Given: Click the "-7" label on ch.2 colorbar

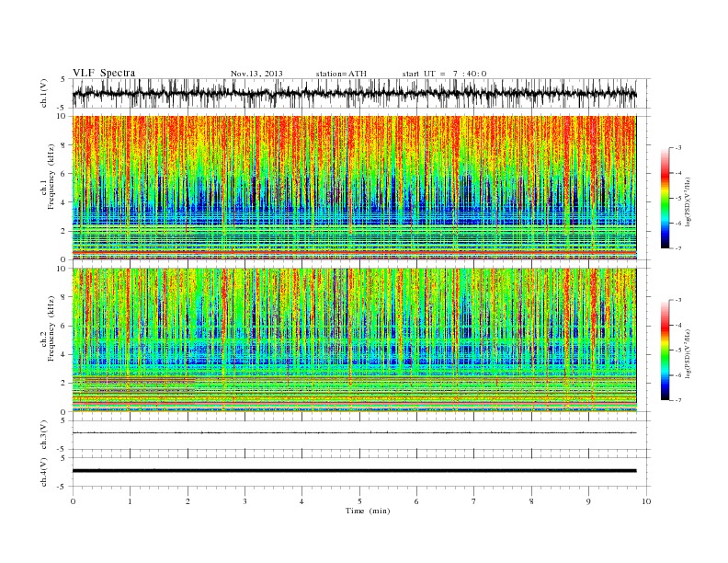Looking at the screenshot, I should point(678,400).
